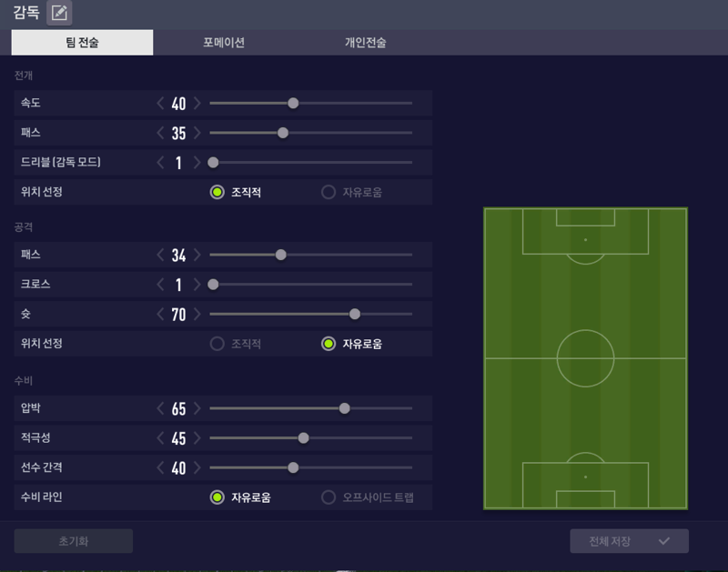Switch to the 포메이션 tab
This screenshot has width=728, height=572.
[224, 43]
